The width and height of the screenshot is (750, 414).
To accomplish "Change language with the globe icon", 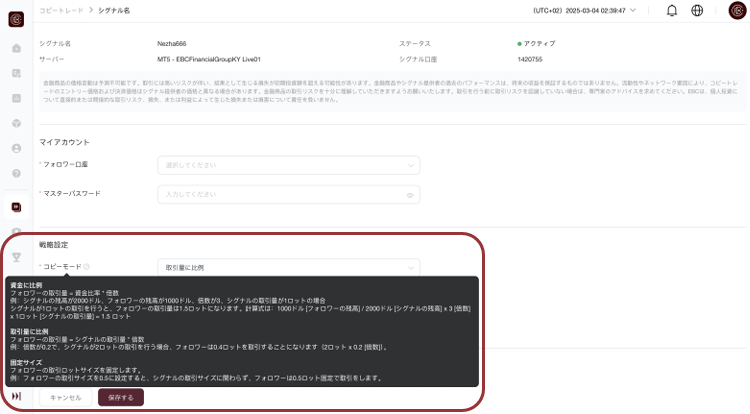I will 697,11.
